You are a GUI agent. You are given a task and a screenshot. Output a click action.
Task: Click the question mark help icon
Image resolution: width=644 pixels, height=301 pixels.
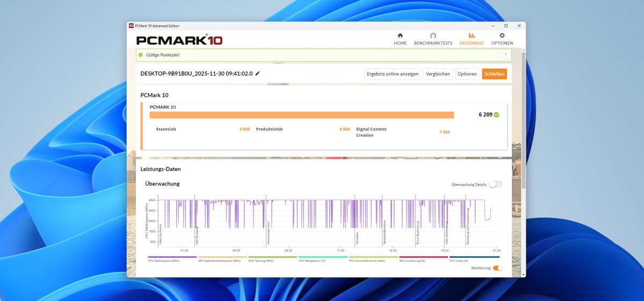(x=505, y=55)
